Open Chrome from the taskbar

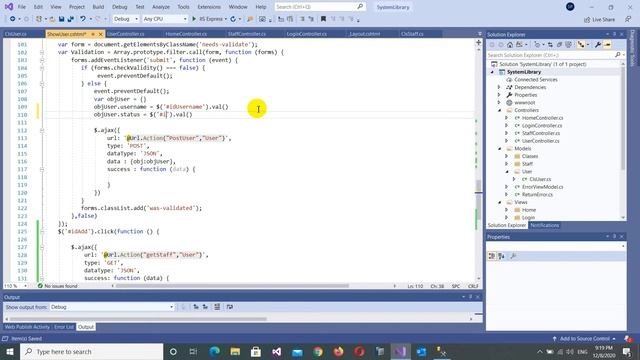pyautogui.click(x=318, y=351)
